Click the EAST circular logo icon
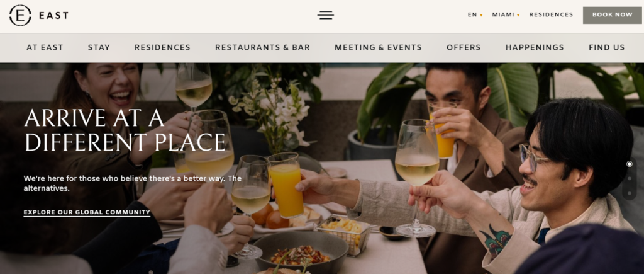This screenshot has height=274, width=644. tap(20, 15)
